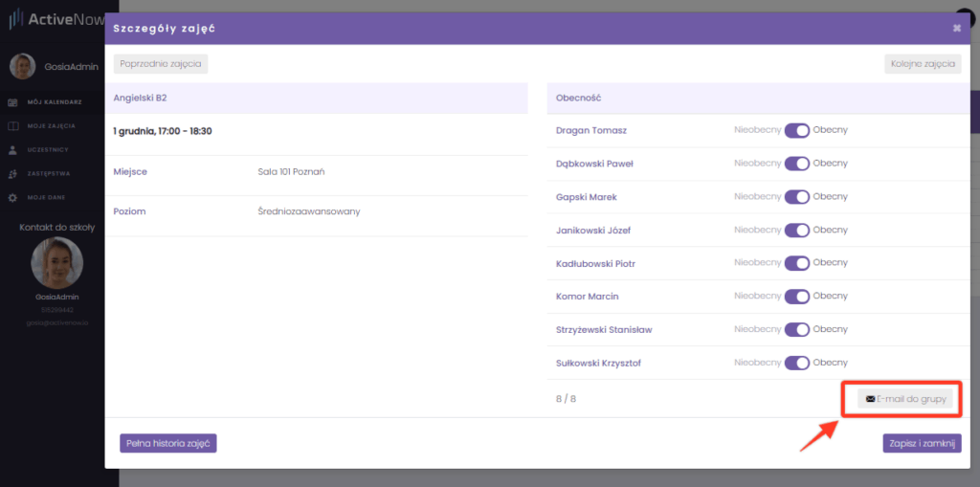This screenshot has height=487, width=980.
Task: Click the Moje dane gear icon
Action: 12,197
